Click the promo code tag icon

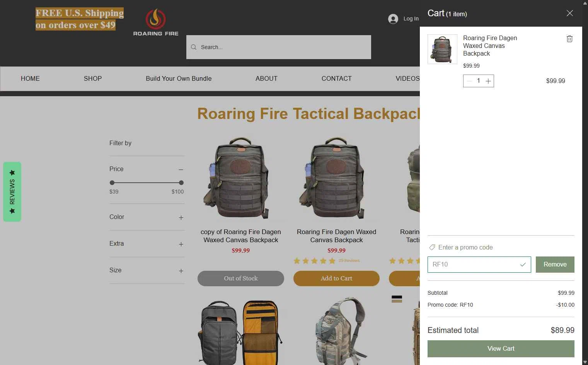click(x=432, y=247)
